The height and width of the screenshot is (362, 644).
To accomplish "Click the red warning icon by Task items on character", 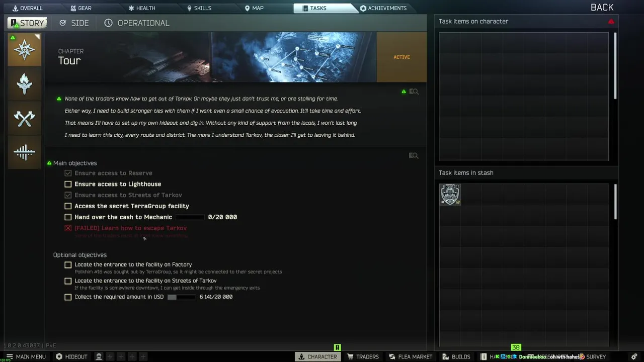I will click(x=611, y=22).
